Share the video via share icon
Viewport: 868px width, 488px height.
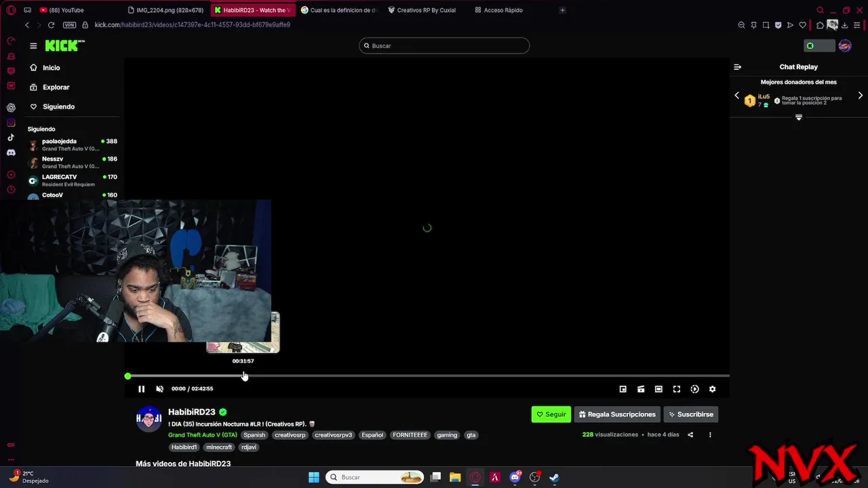(690, 435)
